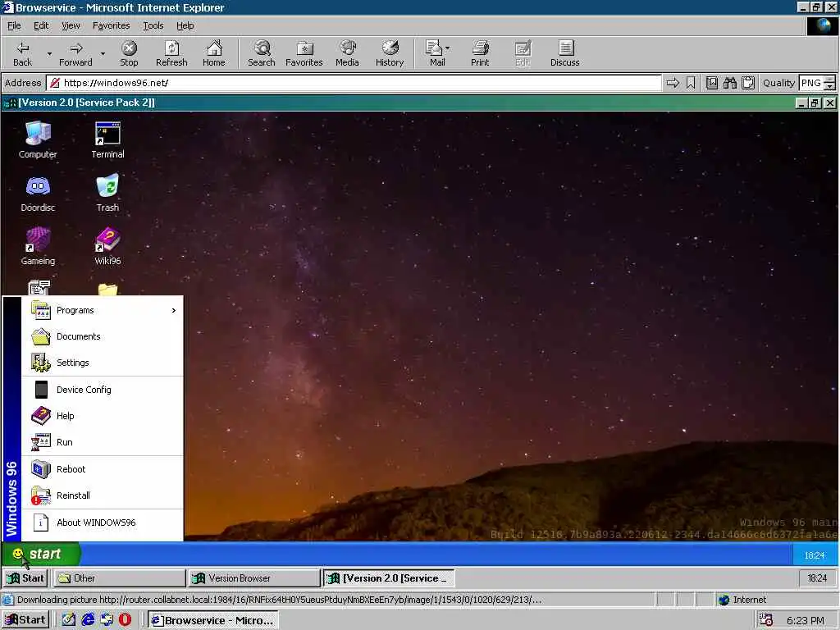Click the 6:23 PM system tray clock
840x630 pixels.
(806, 620)
